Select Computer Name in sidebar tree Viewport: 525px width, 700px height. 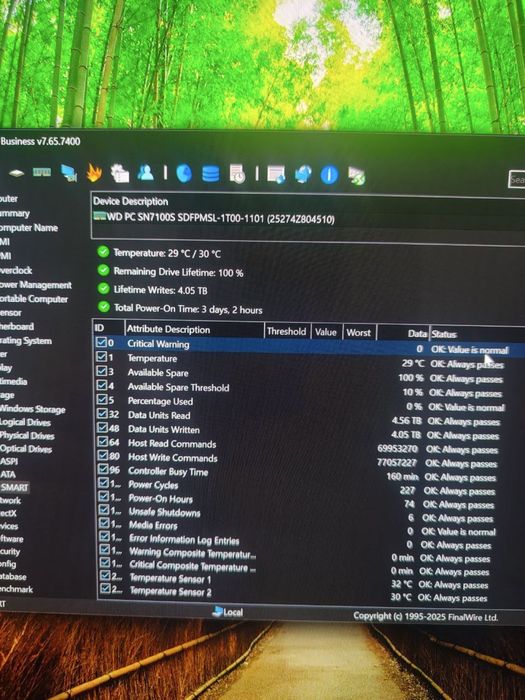(x=29, y=228)
